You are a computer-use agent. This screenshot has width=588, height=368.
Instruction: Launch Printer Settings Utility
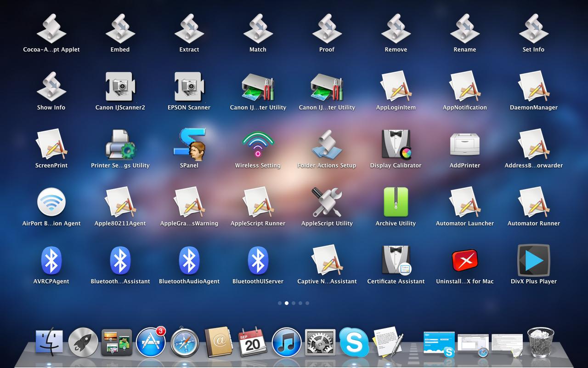click(120, 144)
